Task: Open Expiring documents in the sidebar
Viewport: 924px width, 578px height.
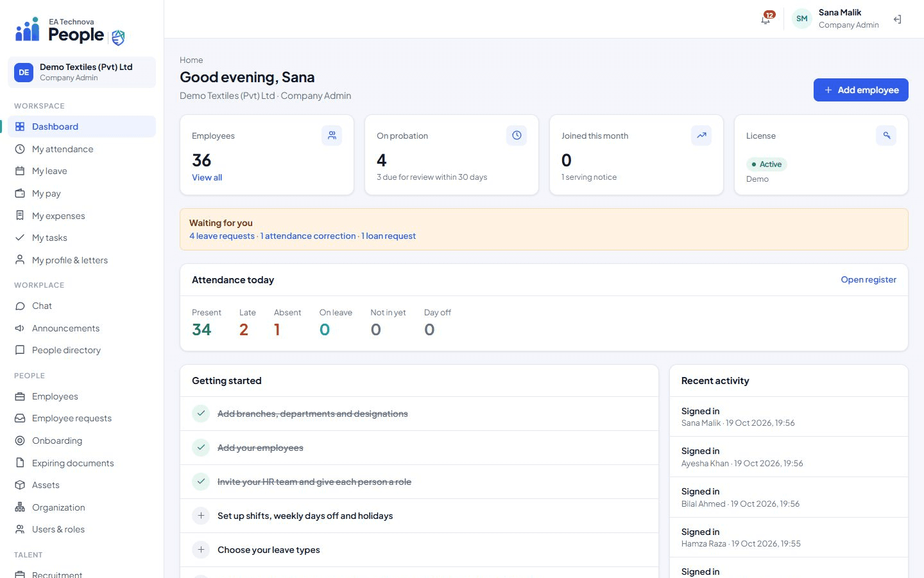Action: (81, 463)
